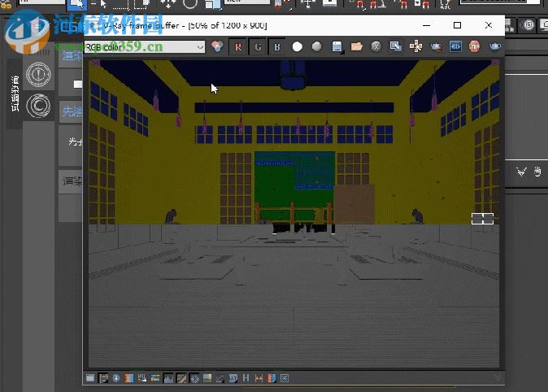Viewport: 548px width, 392px height.
Task: Open lens effects settings icon
Action: (285, 378)
